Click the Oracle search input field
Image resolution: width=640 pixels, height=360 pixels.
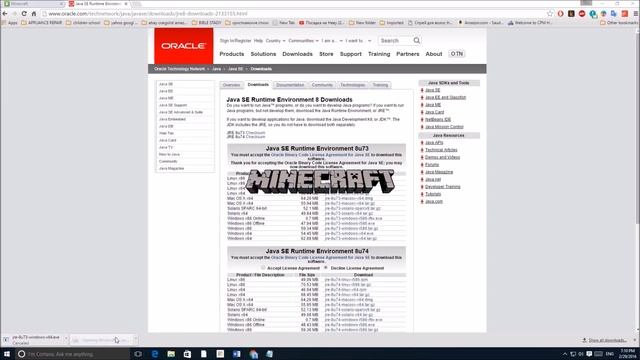[395, 41]
